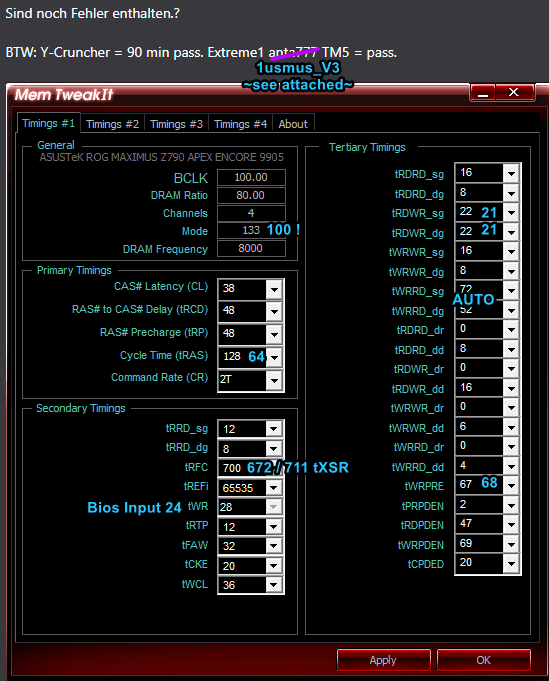Switch to the Timings #2 tab
549x681 pixels.
[112, 124]
